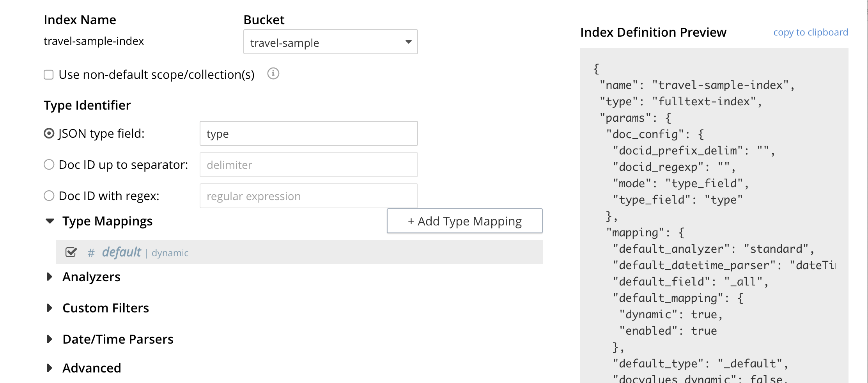Click the Add Type Mapping button
The image size is (868, 383).
point(464,221)
